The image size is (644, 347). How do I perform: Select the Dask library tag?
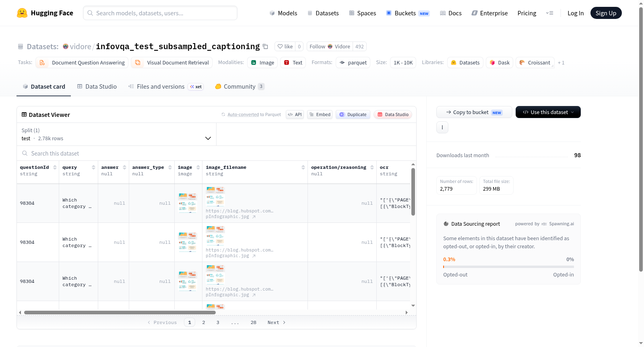[x=500, y=62]
